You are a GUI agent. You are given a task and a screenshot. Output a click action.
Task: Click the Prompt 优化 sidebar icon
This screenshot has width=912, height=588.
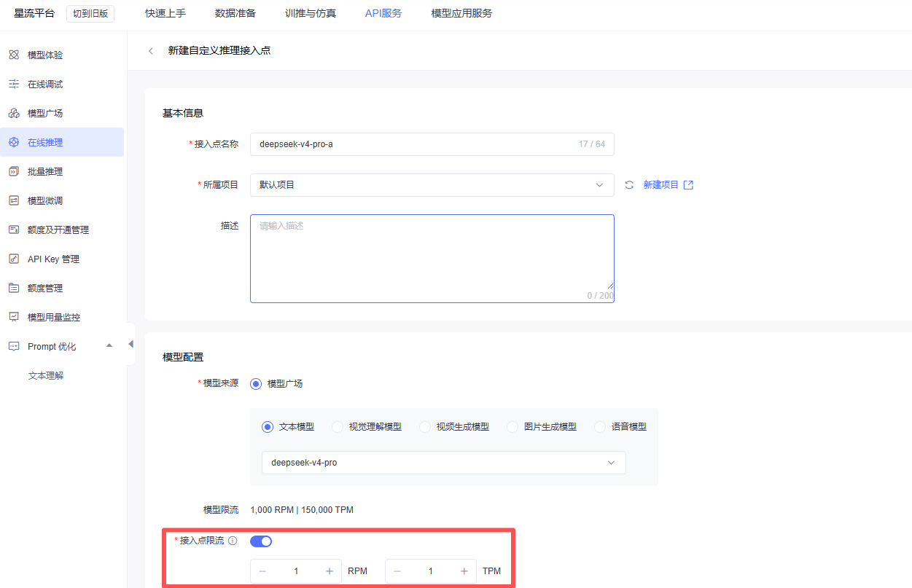point(14,347)
